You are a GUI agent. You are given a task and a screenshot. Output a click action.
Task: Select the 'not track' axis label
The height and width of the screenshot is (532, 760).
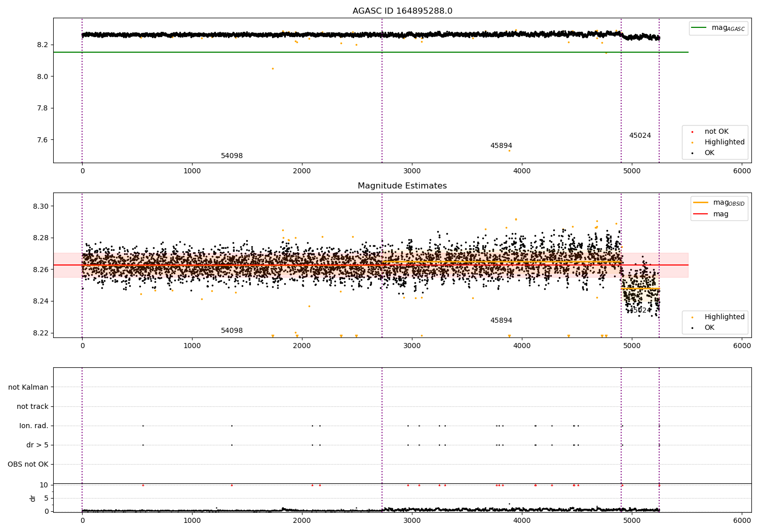[32, 406]
